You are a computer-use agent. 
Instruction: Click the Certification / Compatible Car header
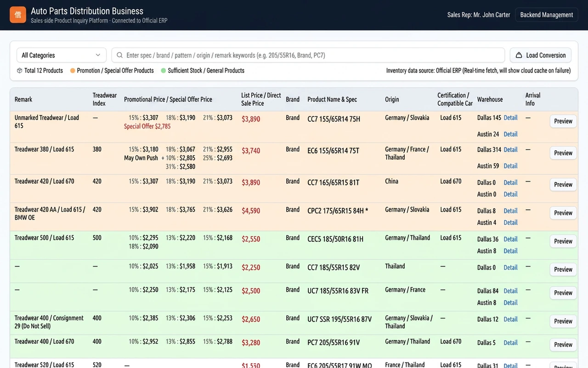click(455, 99)
